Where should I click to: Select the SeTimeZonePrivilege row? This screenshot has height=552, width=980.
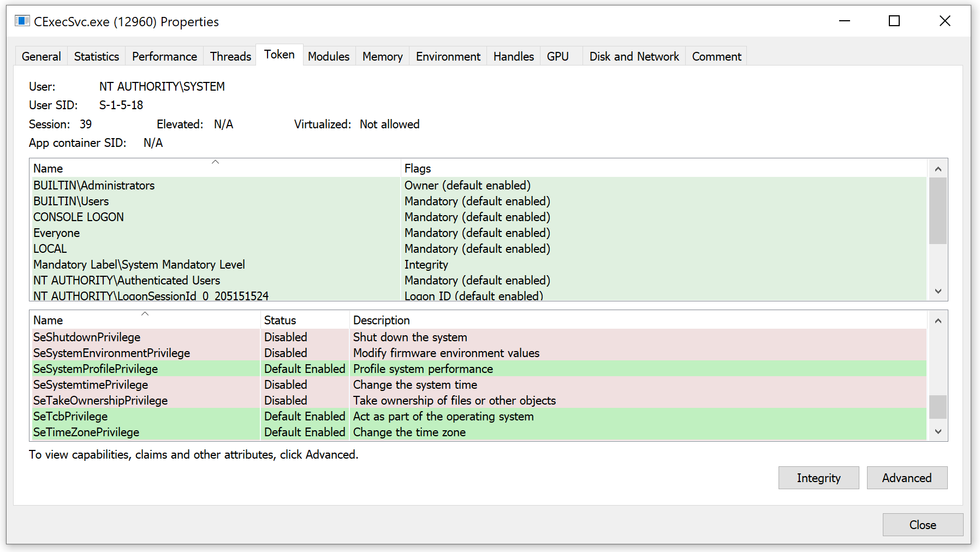[478, 432]
